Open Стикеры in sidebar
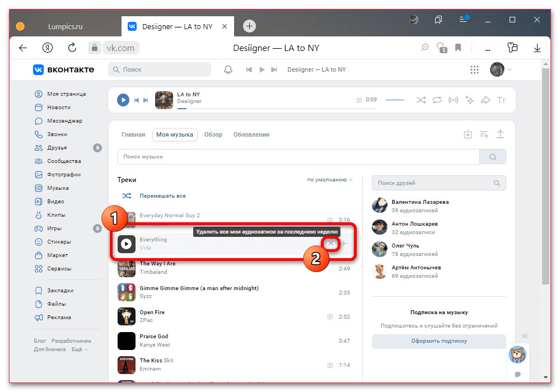This screenshot has width=560, height=392. pos(53,242)
